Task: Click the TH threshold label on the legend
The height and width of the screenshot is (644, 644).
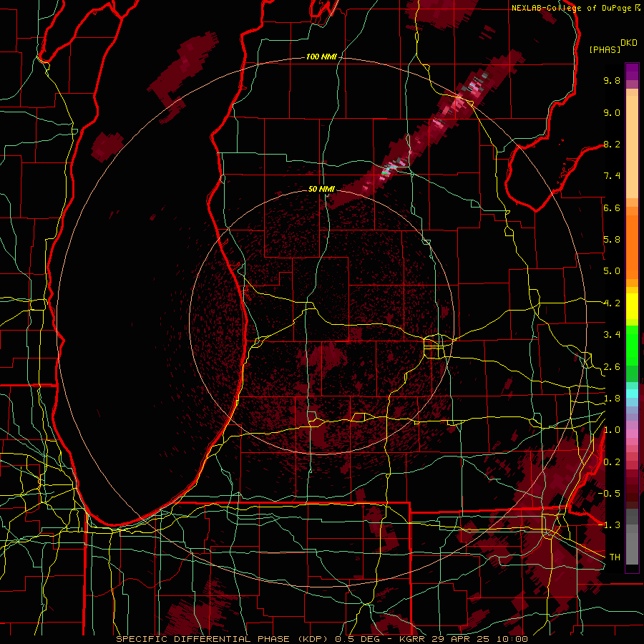Action: 615,557
